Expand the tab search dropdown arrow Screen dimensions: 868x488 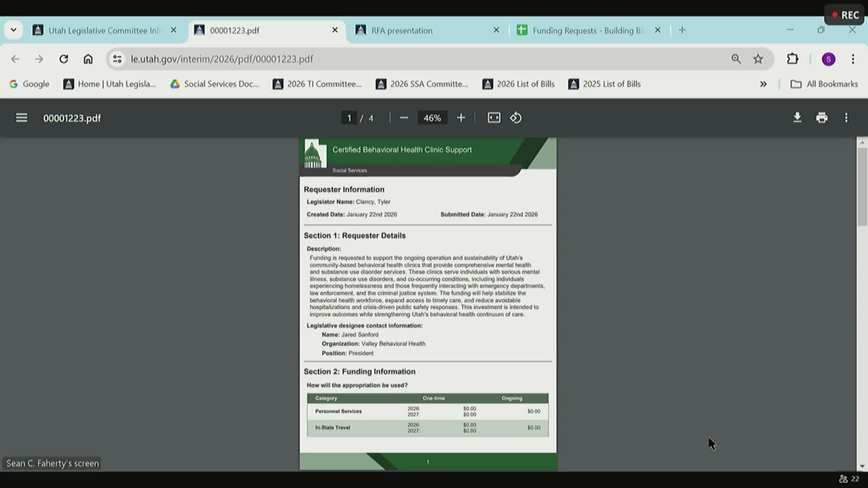(14, 30)
